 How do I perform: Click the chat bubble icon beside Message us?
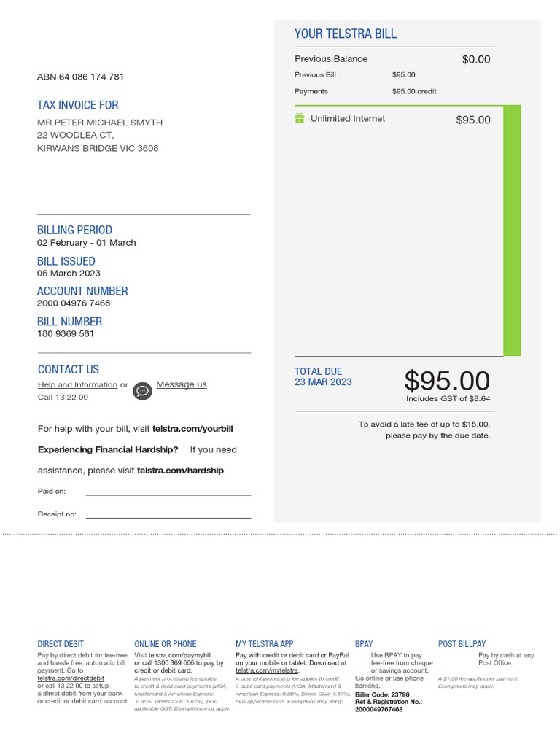(142, 391)
